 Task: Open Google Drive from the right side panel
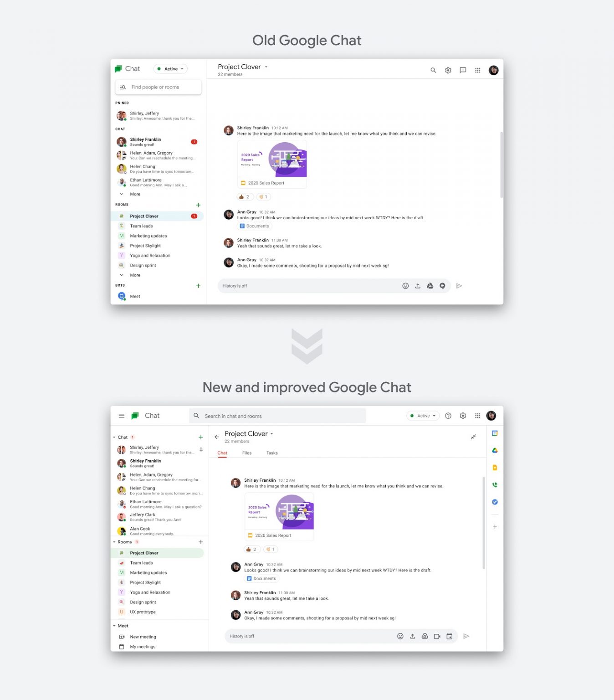pos(495,450)
